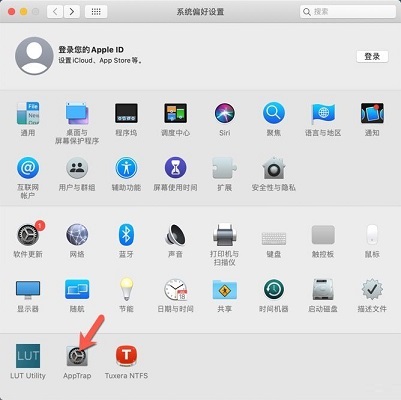401x400 pixels.
Task: Open 桌面与屏幕保护程序 preferences
Action: click(77, 113)
